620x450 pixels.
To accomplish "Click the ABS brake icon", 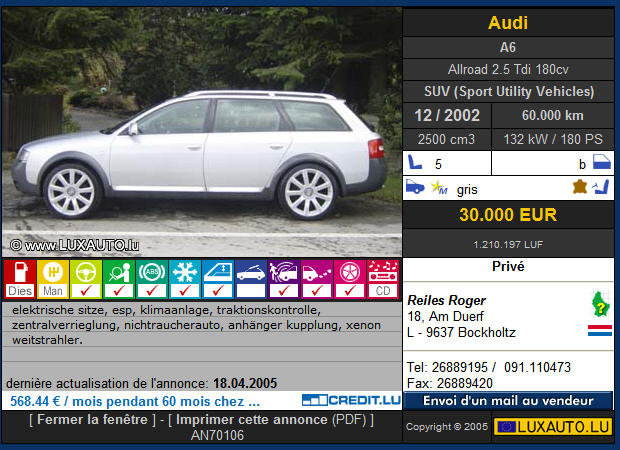I will [152, 272].
